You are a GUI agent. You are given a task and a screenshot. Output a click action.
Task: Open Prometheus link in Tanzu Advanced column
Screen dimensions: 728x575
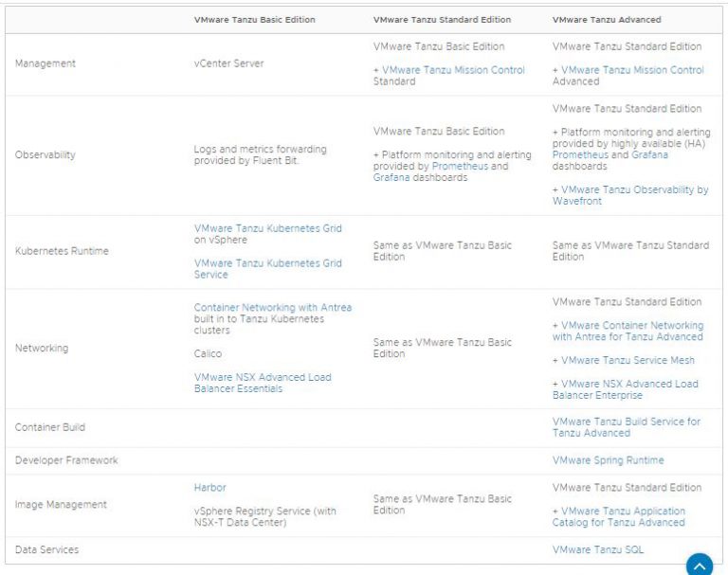580,154
